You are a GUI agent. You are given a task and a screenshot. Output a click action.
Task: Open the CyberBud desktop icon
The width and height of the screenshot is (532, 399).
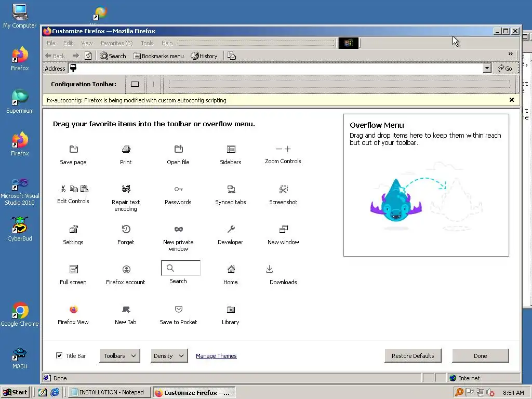coord(20,229)
